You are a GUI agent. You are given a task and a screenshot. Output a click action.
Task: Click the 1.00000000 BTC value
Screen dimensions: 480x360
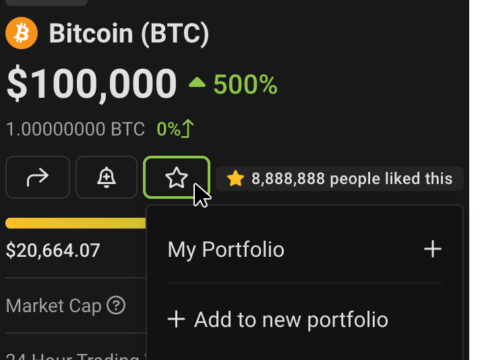(76, 129)
